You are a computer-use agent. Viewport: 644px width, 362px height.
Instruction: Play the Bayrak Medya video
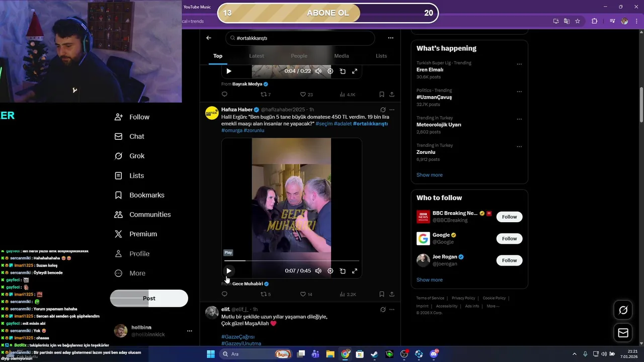coord(229,71)
